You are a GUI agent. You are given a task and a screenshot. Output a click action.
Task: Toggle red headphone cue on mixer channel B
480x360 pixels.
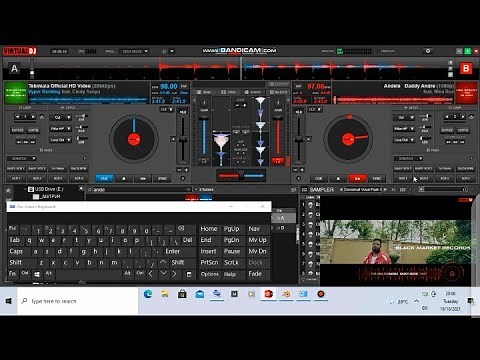277,161
